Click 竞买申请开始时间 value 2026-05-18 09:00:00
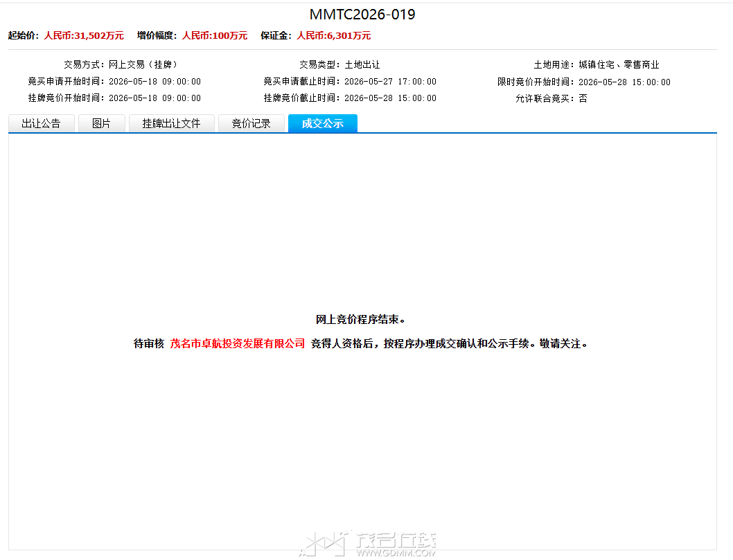The width and height of the screenshot is (733, 560). point(154,81)
